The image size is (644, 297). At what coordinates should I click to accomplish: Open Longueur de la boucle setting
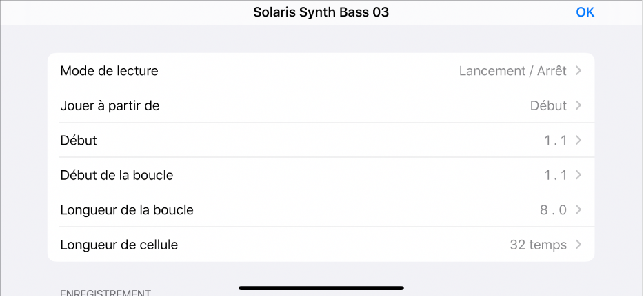pyautogui.click(x=127, y=210)
